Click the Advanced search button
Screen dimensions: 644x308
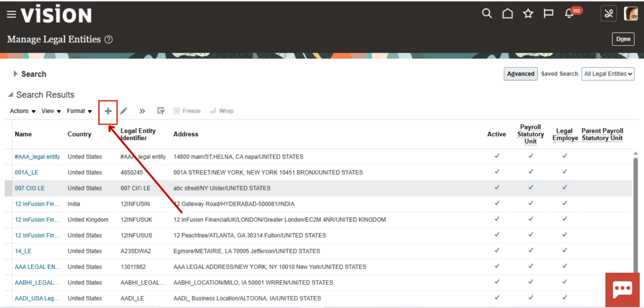pyautogui.click(x=520, y=74)
